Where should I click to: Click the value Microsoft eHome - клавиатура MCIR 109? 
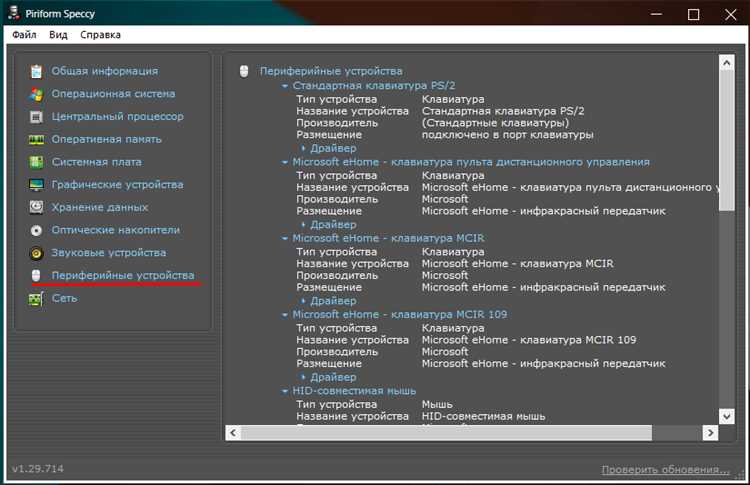[x=529, y=340]
